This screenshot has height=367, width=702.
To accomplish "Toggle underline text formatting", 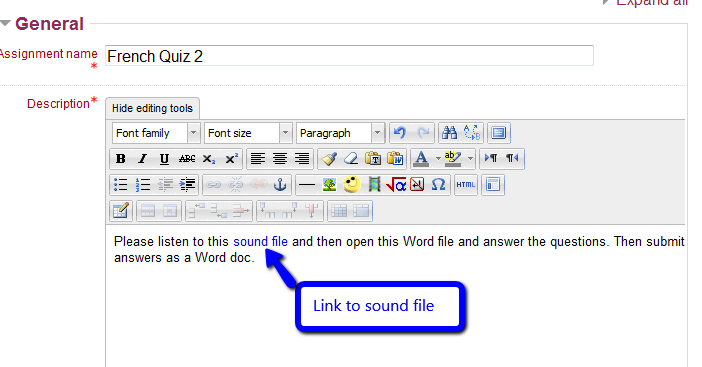I will pos(164,159).
